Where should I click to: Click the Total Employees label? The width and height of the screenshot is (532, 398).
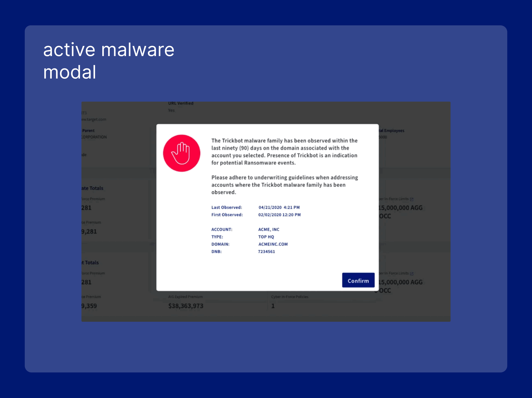(x=392, y=131)
